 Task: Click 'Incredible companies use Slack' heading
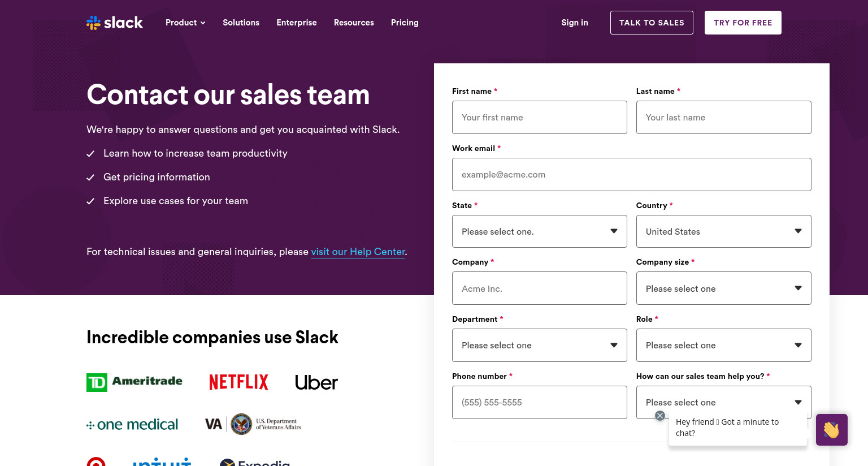212,337
